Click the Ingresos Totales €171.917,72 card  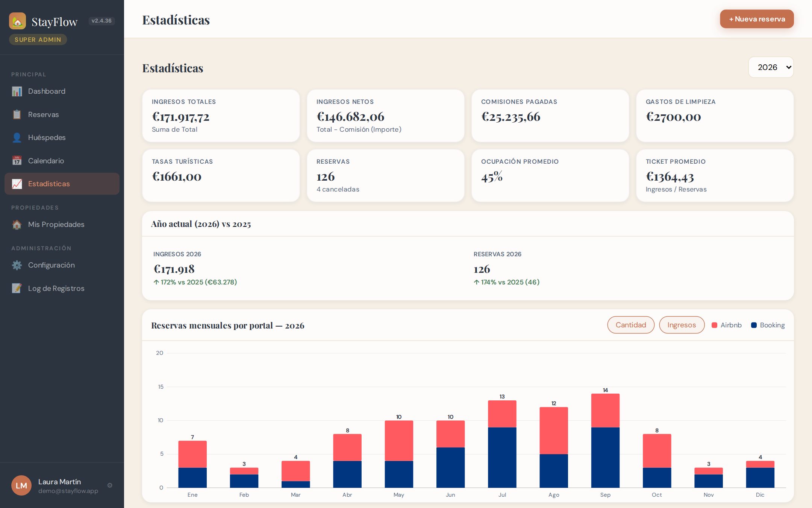[x=221, y=116]
